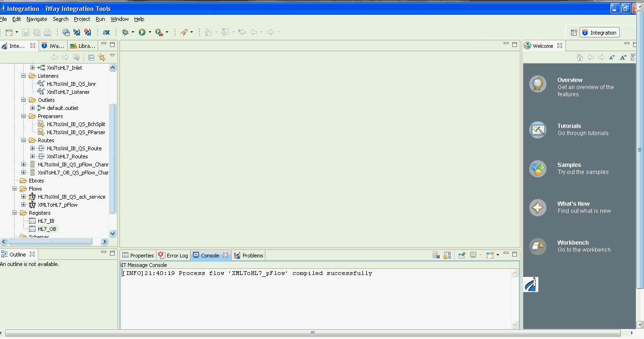Expand the XmlToHL7_Inlet node

(32, 68)
